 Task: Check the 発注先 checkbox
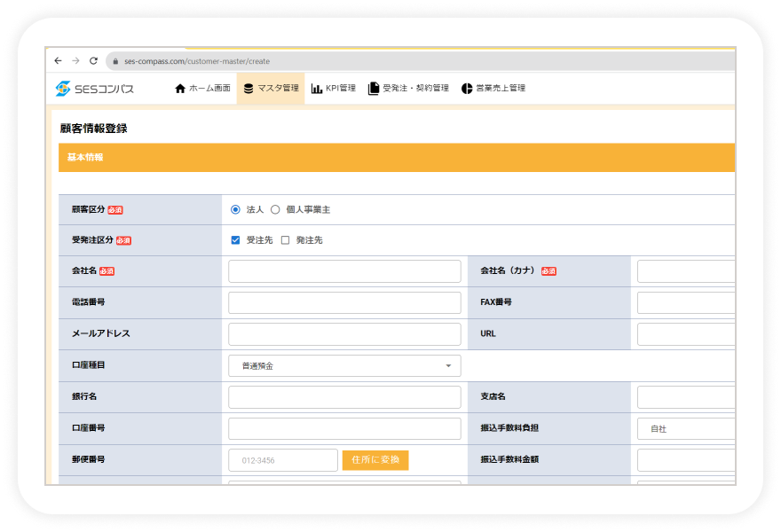click(286, 240)
